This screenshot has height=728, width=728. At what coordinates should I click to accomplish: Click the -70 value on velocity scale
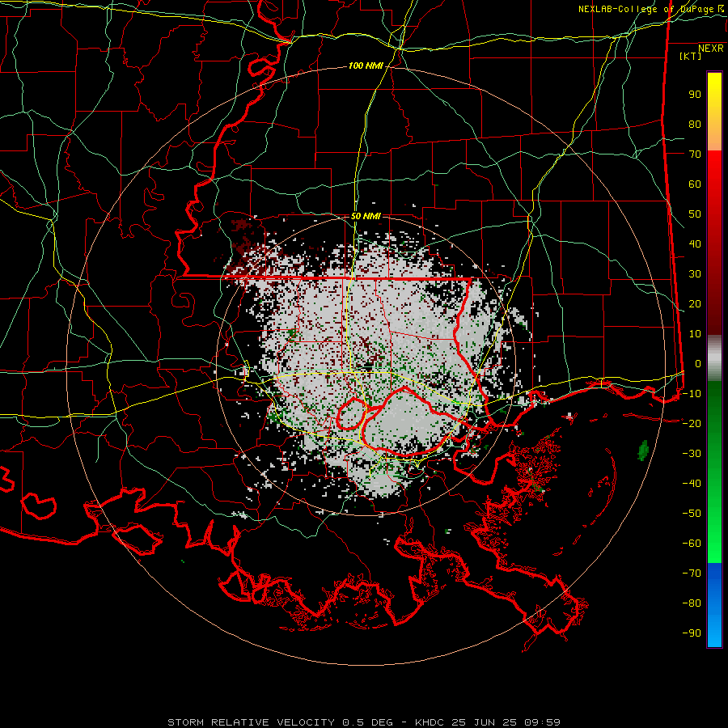tap(692, 574)
